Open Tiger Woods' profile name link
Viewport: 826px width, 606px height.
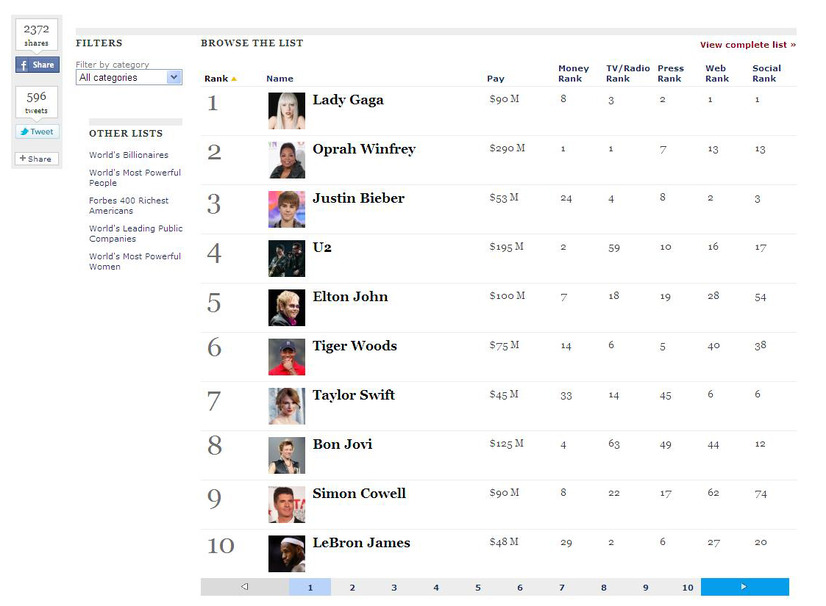click(x=355, y=346)
